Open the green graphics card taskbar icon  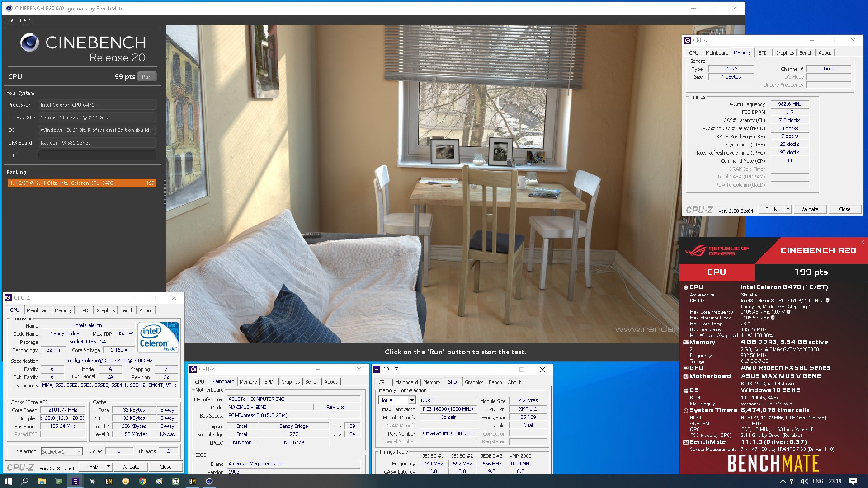59,481
